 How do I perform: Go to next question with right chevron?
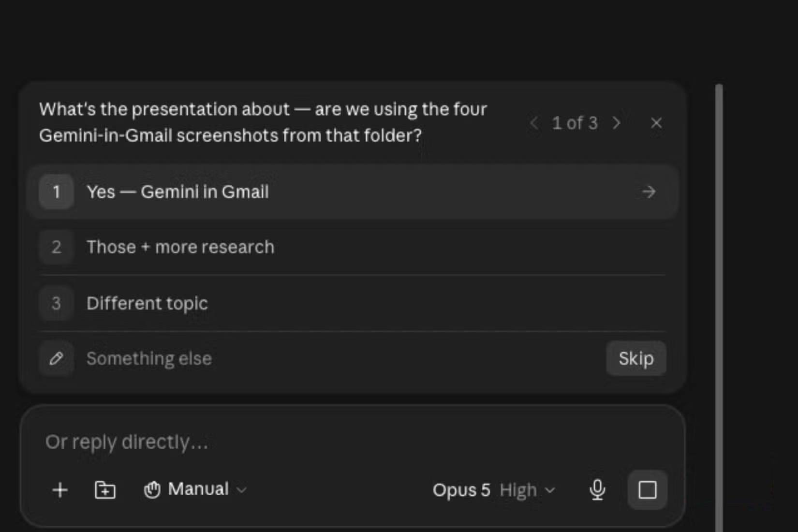click(x=616, y=123)
